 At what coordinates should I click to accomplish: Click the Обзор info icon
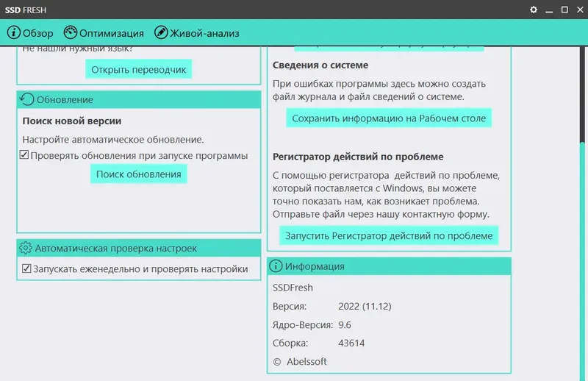tap(13, 32)
